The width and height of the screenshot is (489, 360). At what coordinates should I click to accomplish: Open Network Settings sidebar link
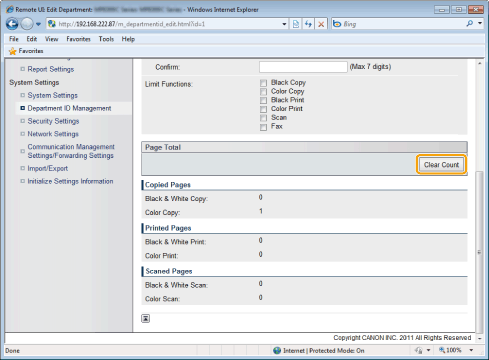53,134
